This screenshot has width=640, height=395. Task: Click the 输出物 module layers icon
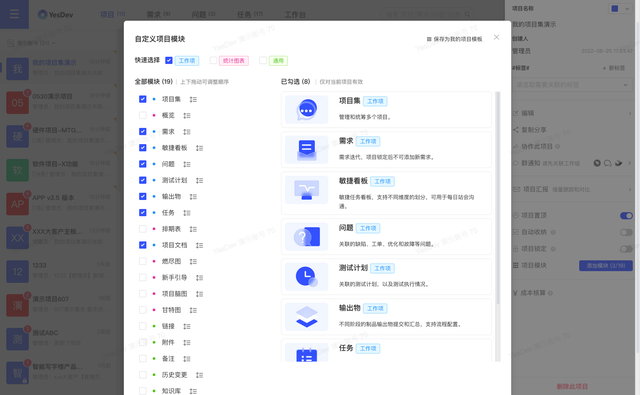click(x=307, y=317)
